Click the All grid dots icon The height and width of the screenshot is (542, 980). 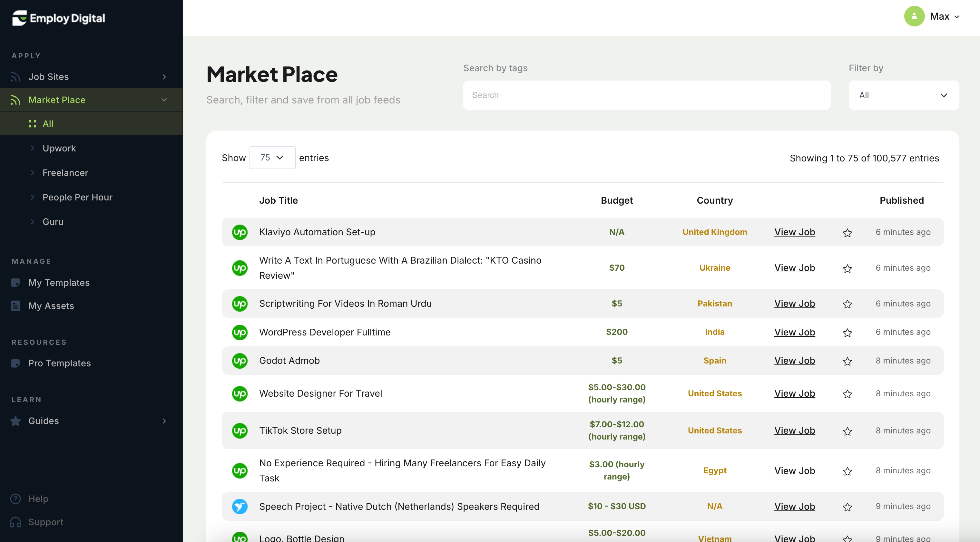tap(32, 124)
